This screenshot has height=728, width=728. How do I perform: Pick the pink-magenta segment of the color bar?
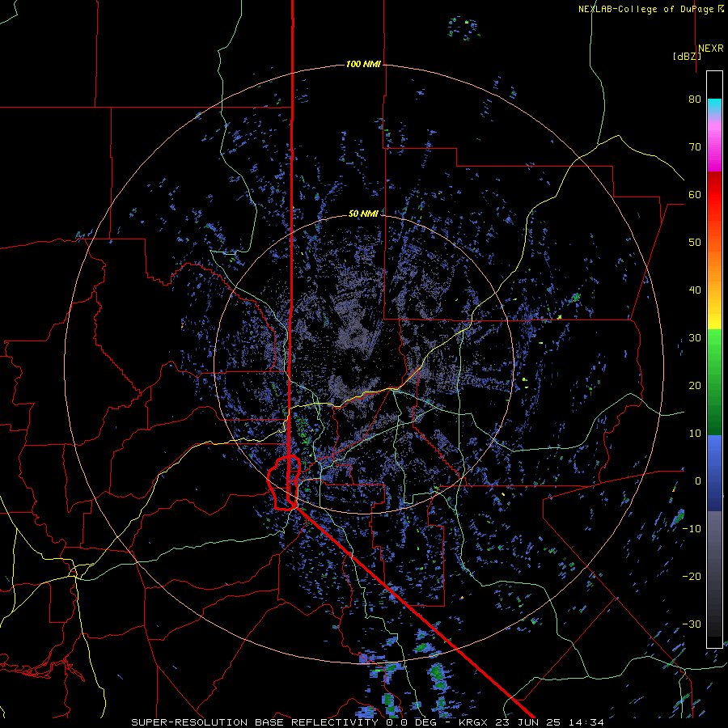714,144
